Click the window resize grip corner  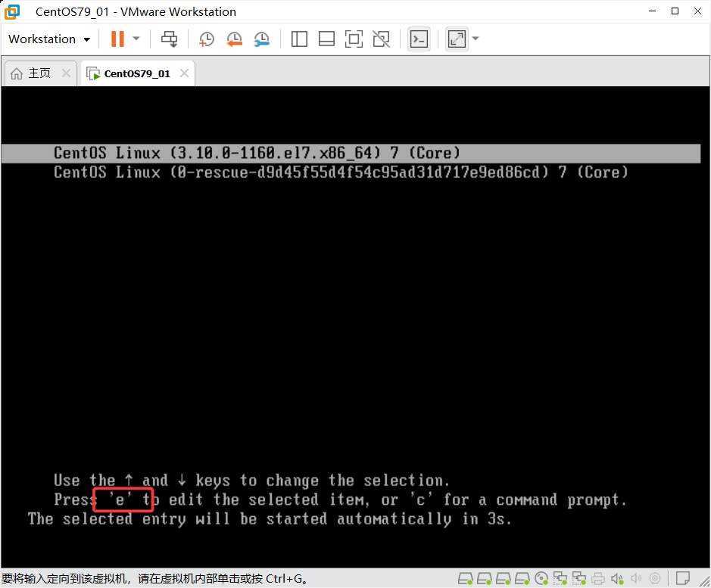coord(704,581)
